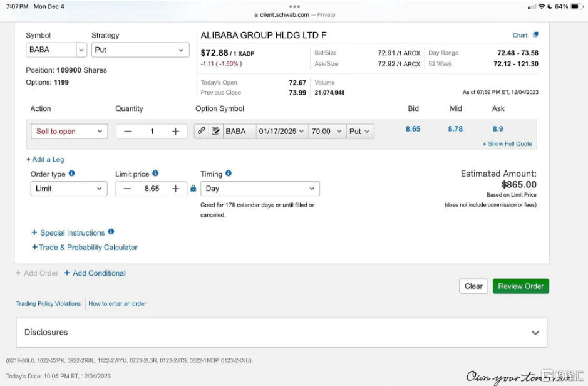
Task: Open the Chart link
Action: (520, 35)
